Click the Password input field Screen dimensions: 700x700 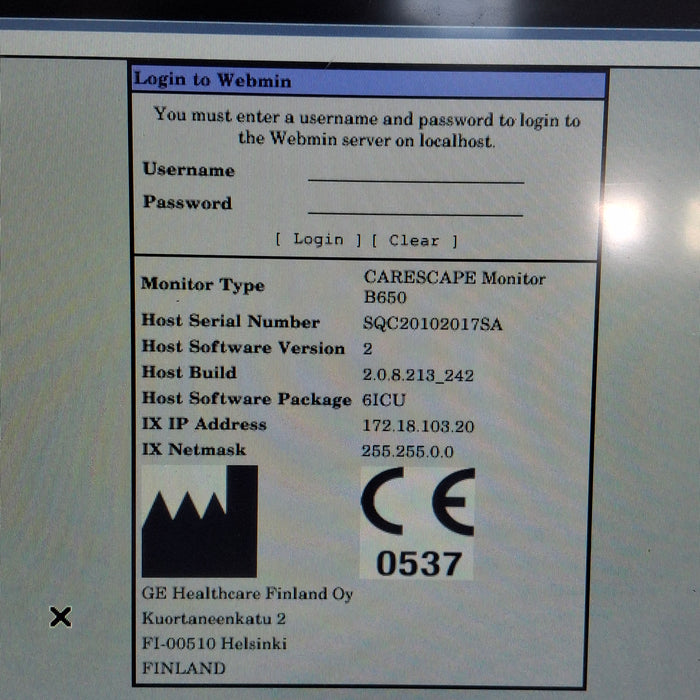coord(415,205)
